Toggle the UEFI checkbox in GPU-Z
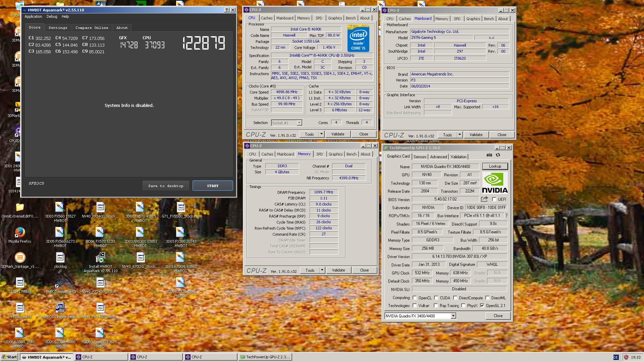This screenshot has height=362, width=644. coord(494,199)
